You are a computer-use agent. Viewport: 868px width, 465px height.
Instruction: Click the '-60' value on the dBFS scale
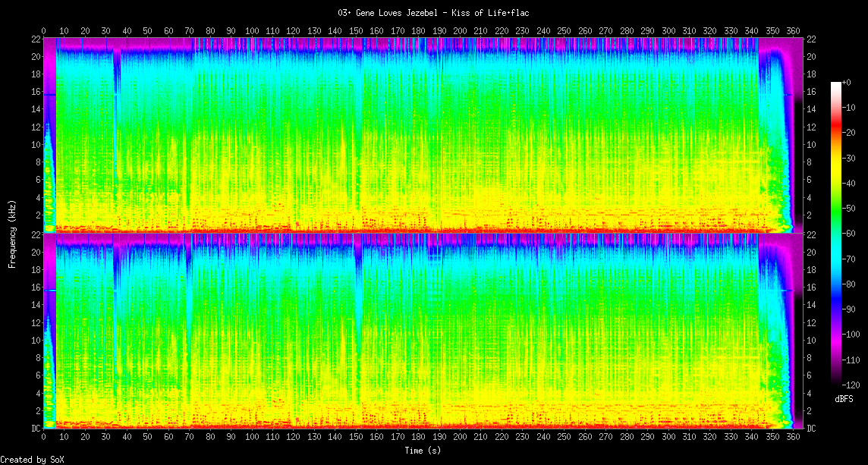pos(850,234)
